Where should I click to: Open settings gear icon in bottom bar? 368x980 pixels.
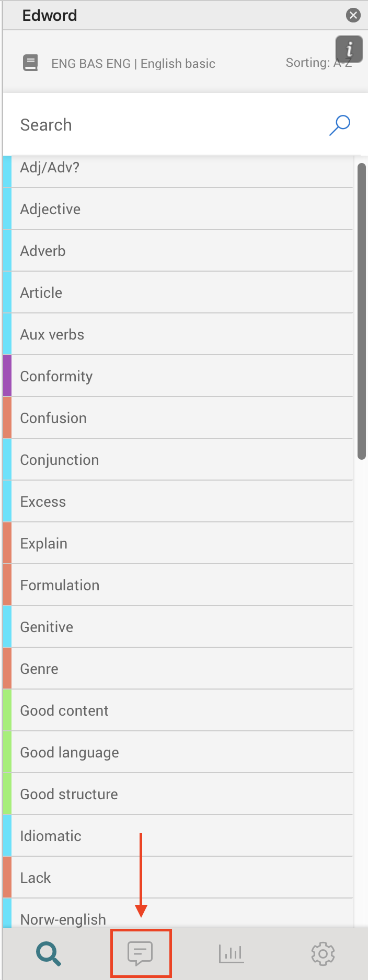pos(323,954)
